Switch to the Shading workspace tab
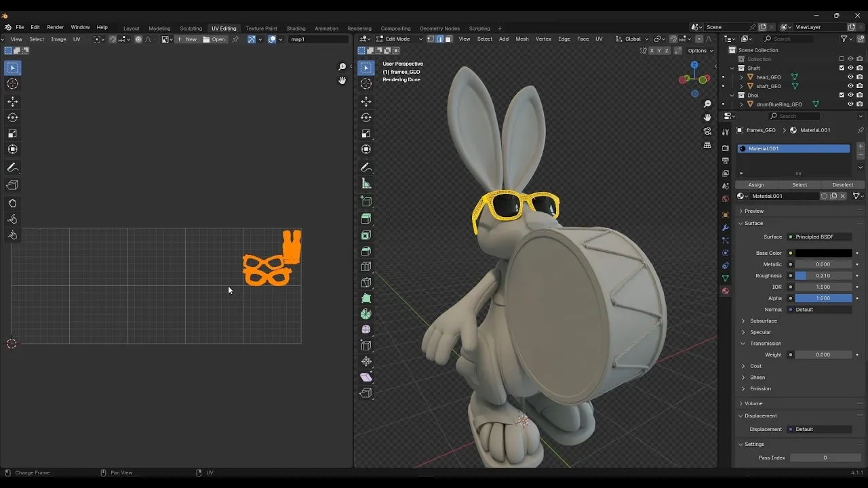Viewport: 868px width, 488px height. [x=296, y=28]
